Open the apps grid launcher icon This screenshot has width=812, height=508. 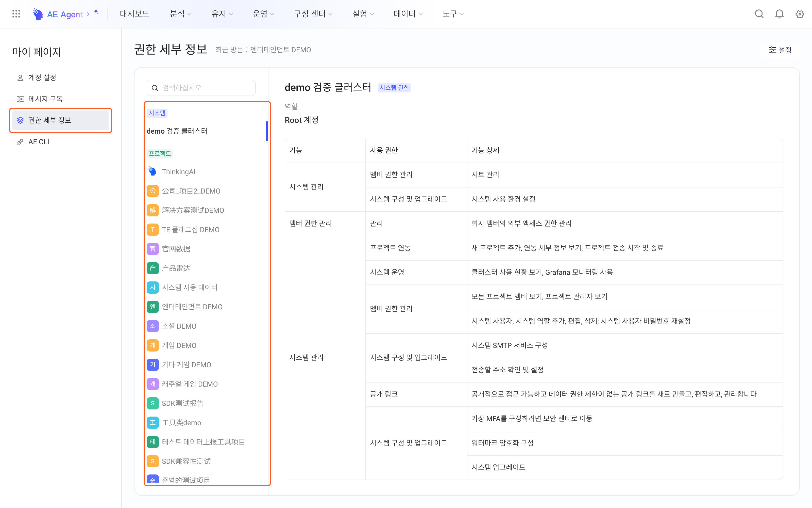(16, 14)
